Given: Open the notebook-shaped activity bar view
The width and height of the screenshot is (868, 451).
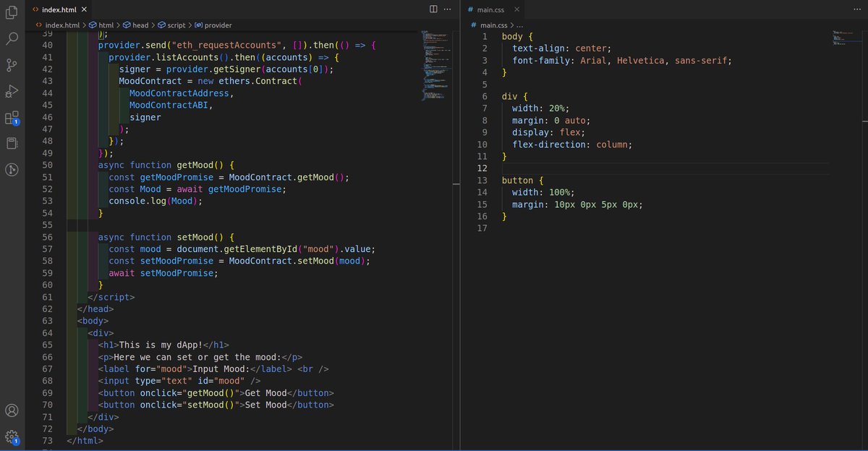Looking at the screenshot, I should tap(12, 143).
